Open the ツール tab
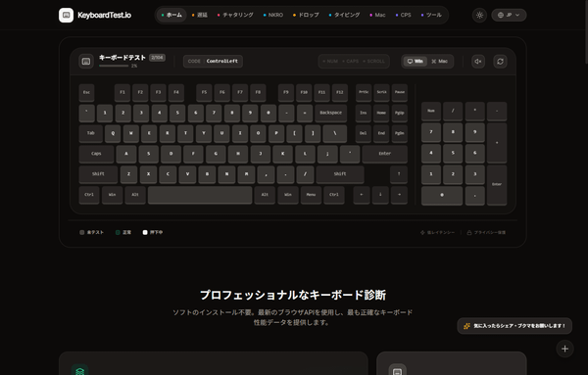588x375 pixels. (x=431, y=15)
